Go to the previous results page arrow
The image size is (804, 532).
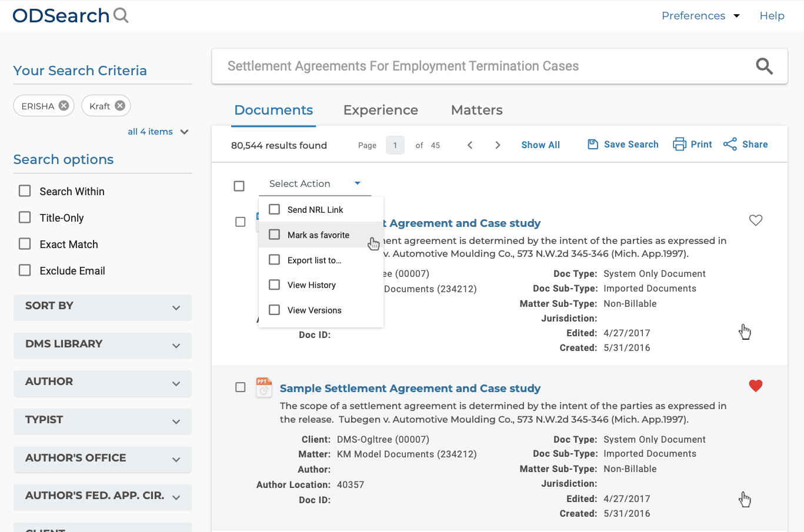point(470,145)
